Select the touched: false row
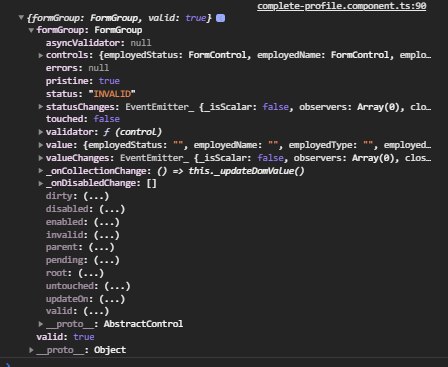 pos(83,119)
